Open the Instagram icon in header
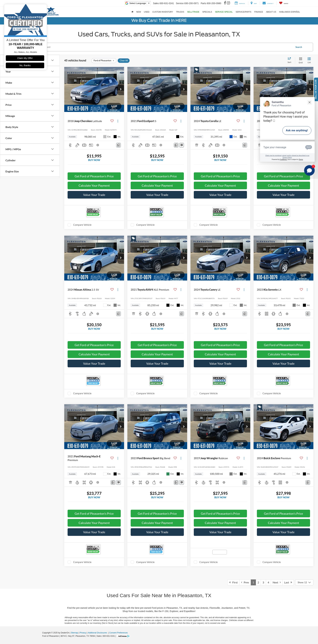The width and height of the screenshot is (318, 644). tap(228, 3)
